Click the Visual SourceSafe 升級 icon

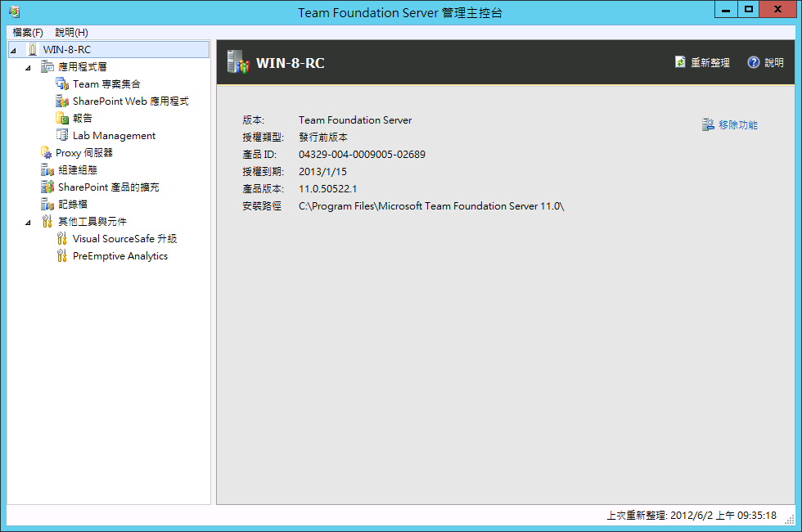click(x=62, y=238)
